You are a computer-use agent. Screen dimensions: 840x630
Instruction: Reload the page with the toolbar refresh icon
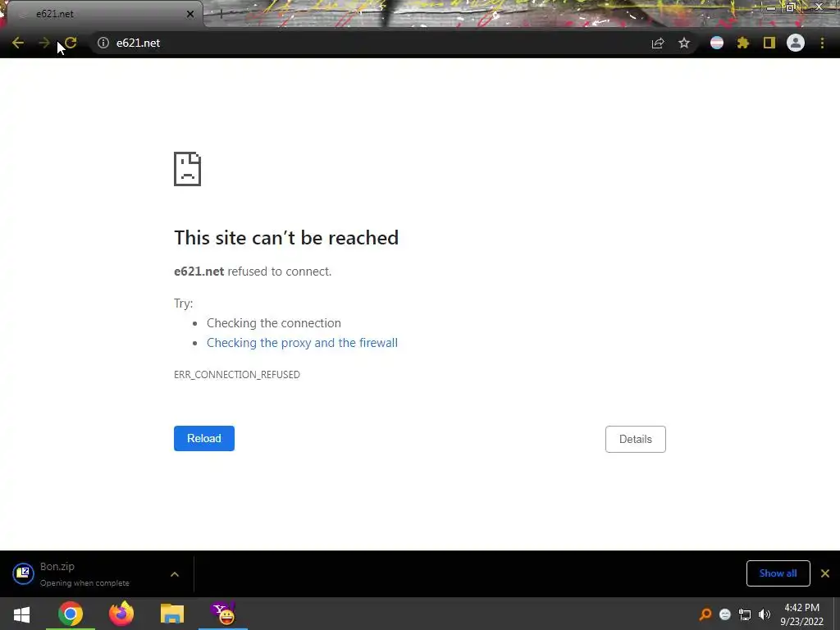click(x=71, y=43)
